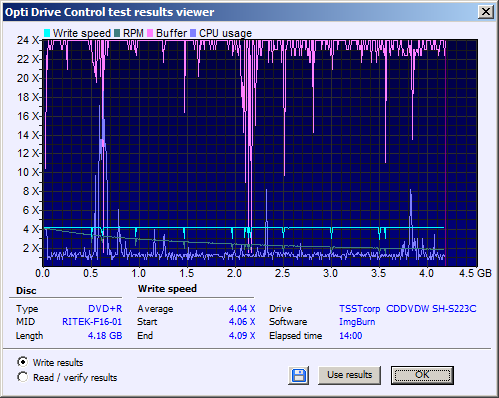This screenshot has width=499, height=398.
Task: Click the Use results button
Action: coord(349,375)
